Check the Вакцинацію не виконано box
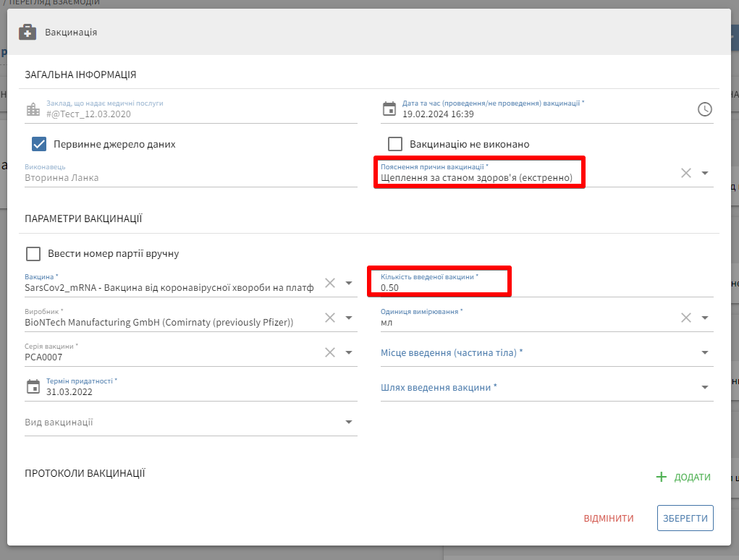Viewport: 739px width, 560px height. 395,144
